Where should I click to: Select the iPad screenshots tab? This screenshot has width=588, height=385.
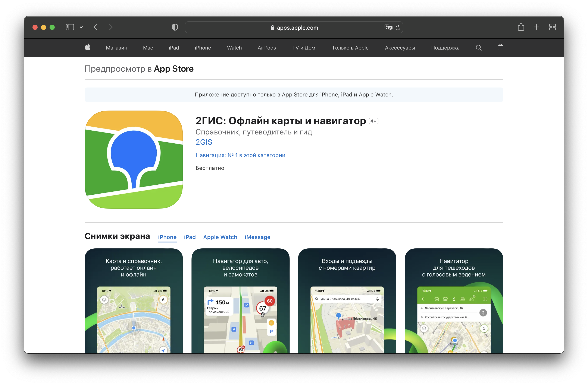pyautogui.click(x=189, y=237)
